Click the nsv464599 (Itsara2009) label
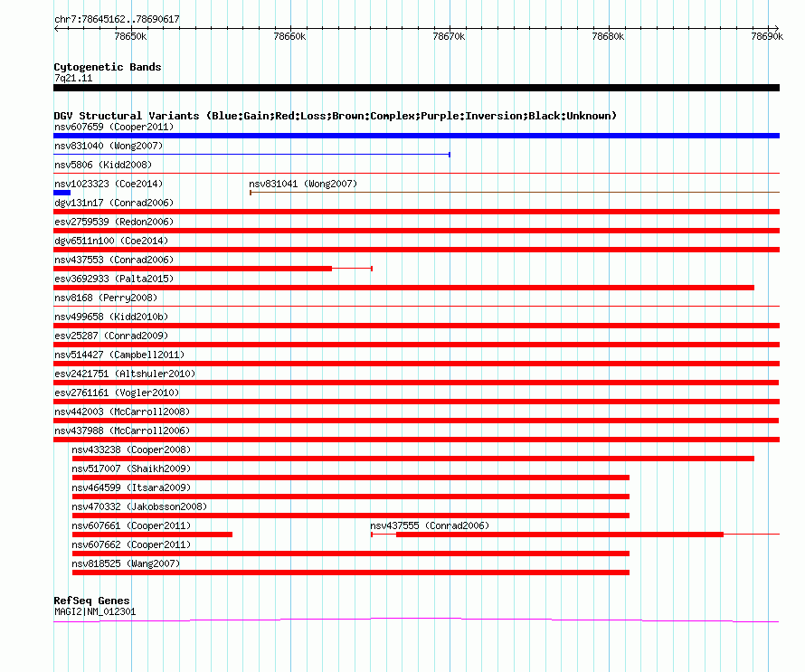This screenshot has height=672, width=805. point(131,487)
